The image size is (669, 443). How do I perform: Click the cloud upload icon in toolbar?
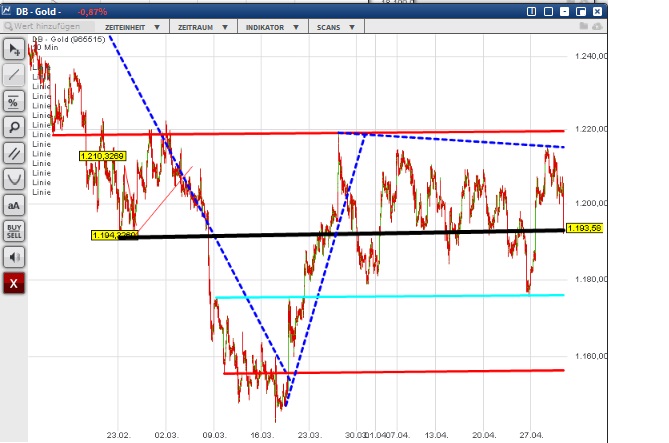click(x=597, y=26)
